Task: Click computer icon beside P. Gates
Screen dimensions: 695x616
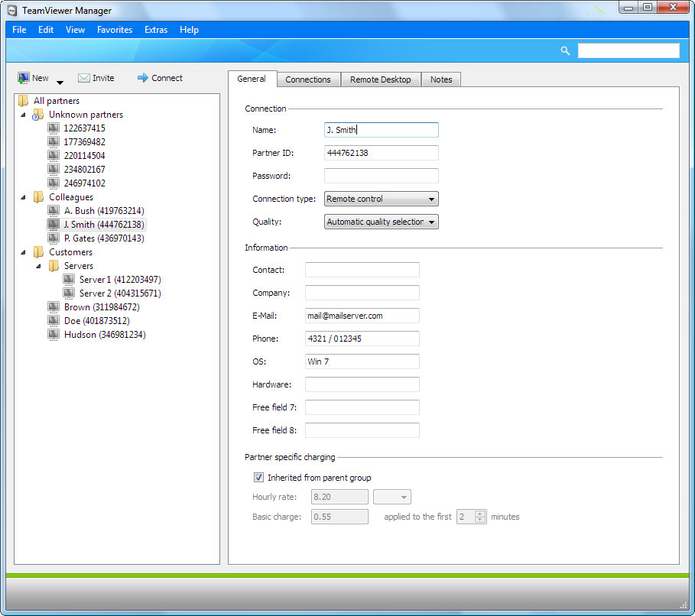Action: (54, 238)
